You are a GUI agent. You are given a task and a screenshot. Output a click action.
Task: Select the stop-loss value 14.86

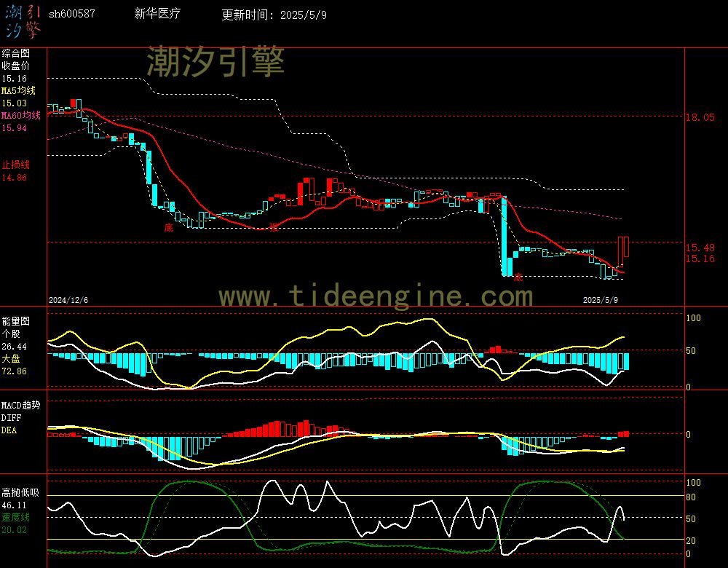pos(15,177)
